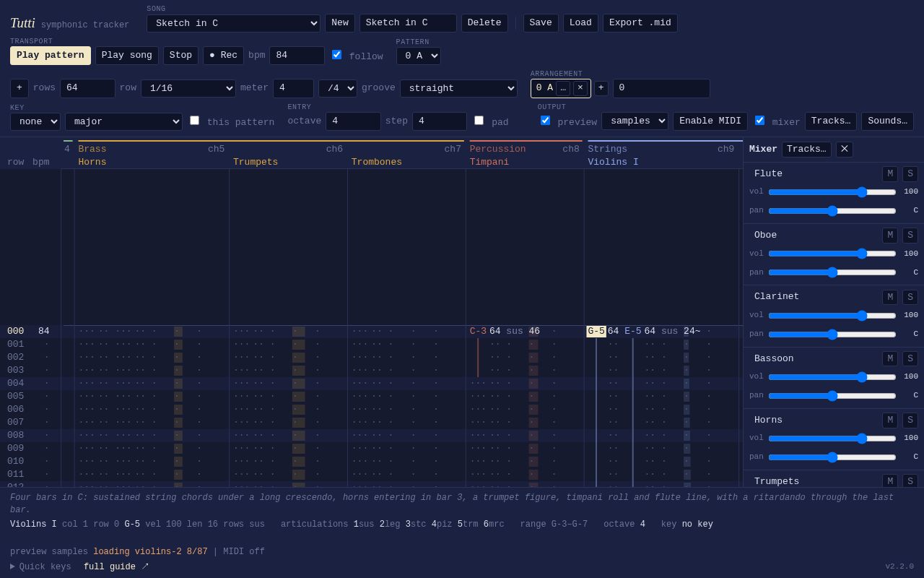Open the song selector dropdown

pyautogui.click(x=233, y=23)
